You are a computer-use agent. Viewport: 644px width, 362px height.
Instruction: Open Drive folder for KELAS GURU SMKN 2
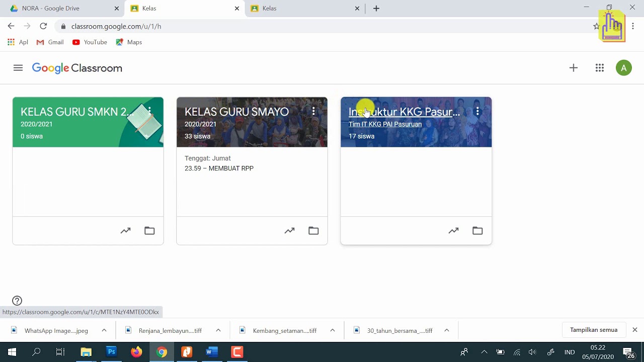coord(149,231)
